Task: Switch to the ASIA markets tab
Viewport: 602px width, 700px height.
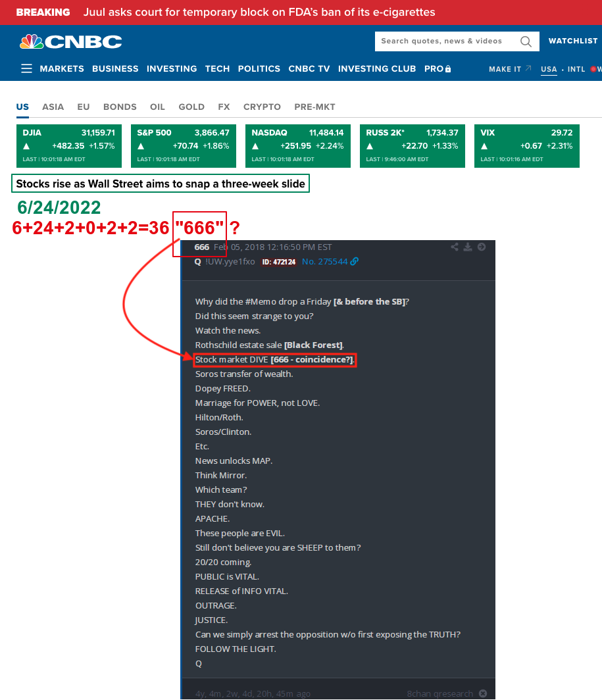Action: [x=53, y=107]
